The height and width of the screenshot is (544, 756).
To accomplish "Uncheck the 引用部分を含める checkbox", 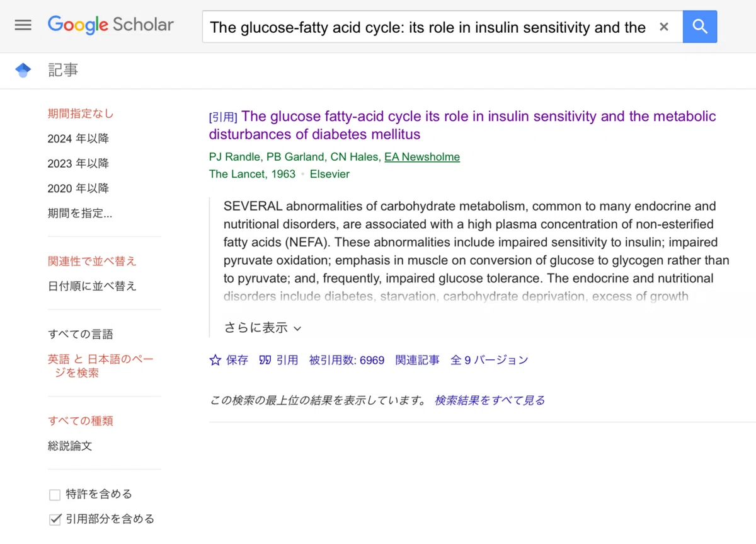I will point(55,519).
